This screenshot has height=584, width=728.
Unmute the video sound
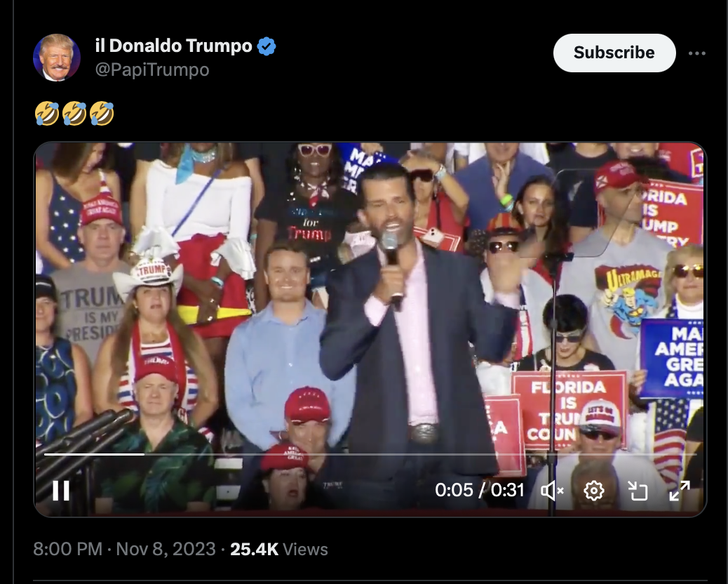pyautogui.click(x=553, y=490)
